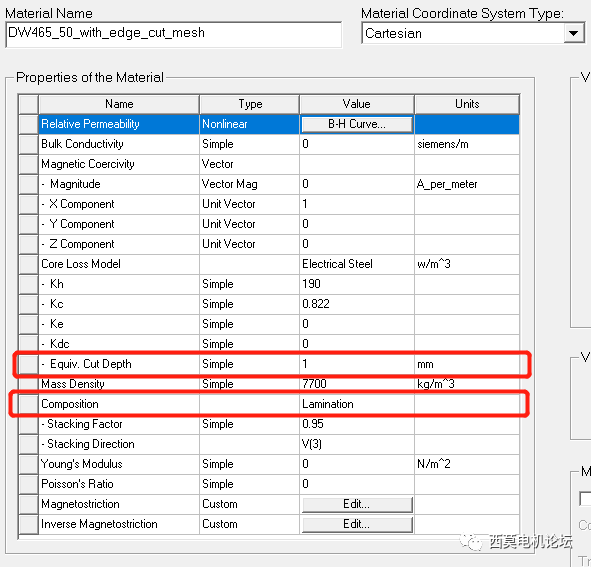The image size is (591, 567).
Task: Open the Material Coordinate System Type dropdown
Action: (x=574, y=33)
